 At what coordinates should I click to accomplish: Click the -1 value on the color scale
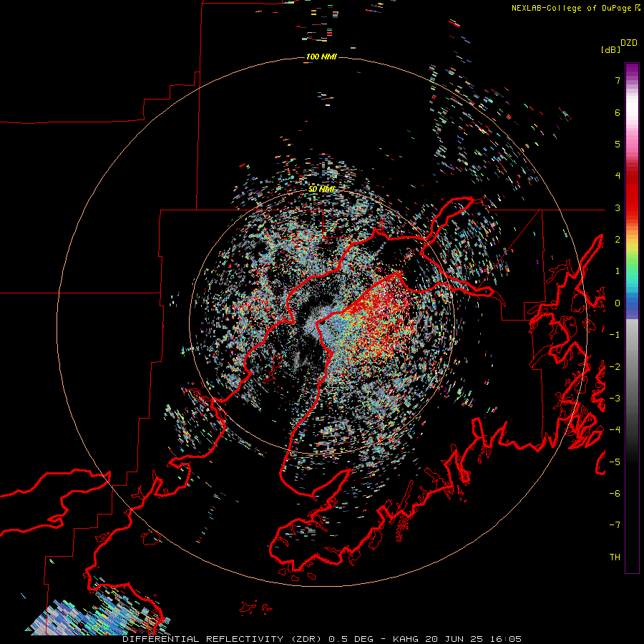click(x=615, y=335)
